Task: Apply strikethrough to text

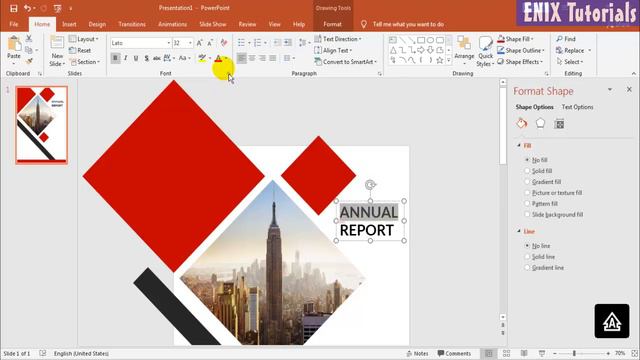Action: coord(156,58)
